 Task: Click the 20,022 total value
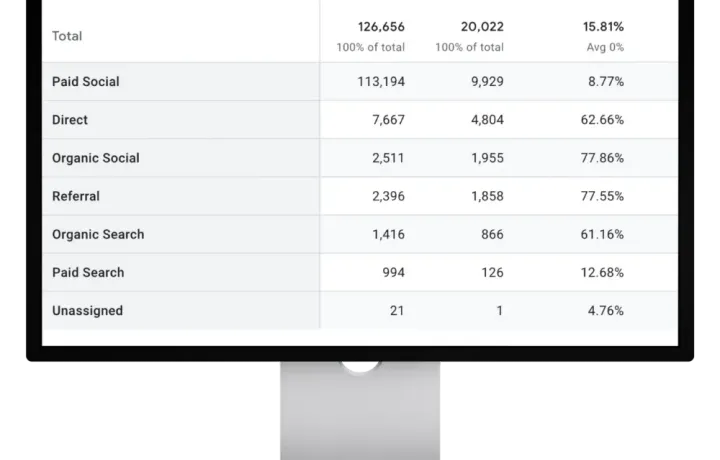pos(482,27)
